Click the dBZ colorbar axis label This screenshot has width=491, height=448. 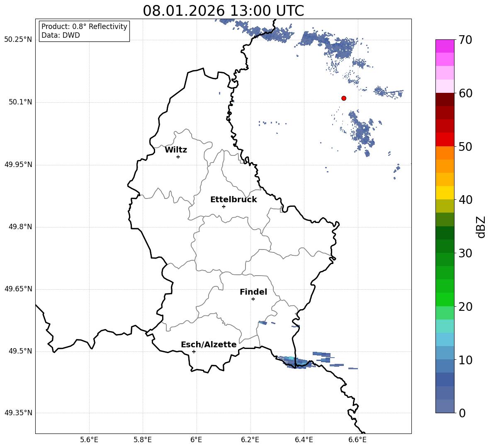coord(481,227)
